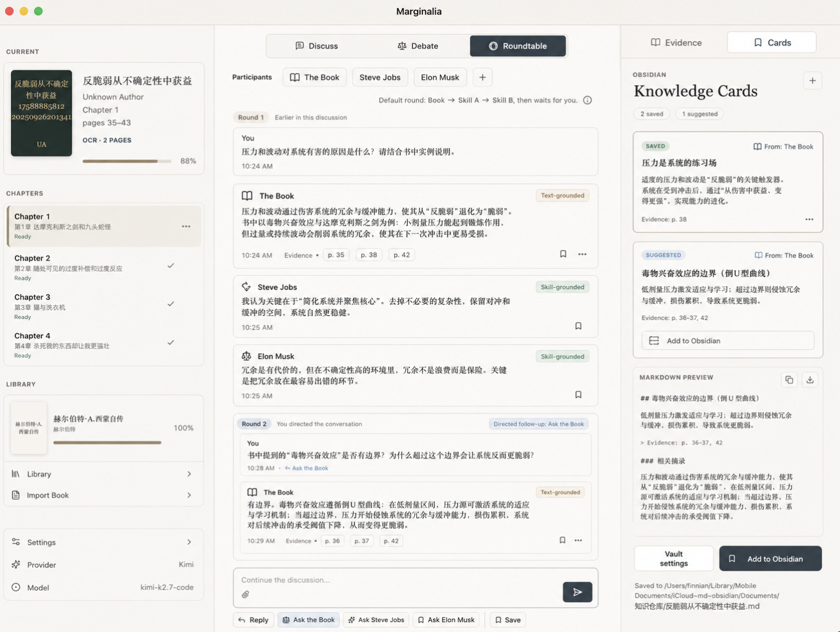Image resolution: width=840 pixels, height=632 pixels.
Task: Open evidence page p. 35
Action: (336, 255)
